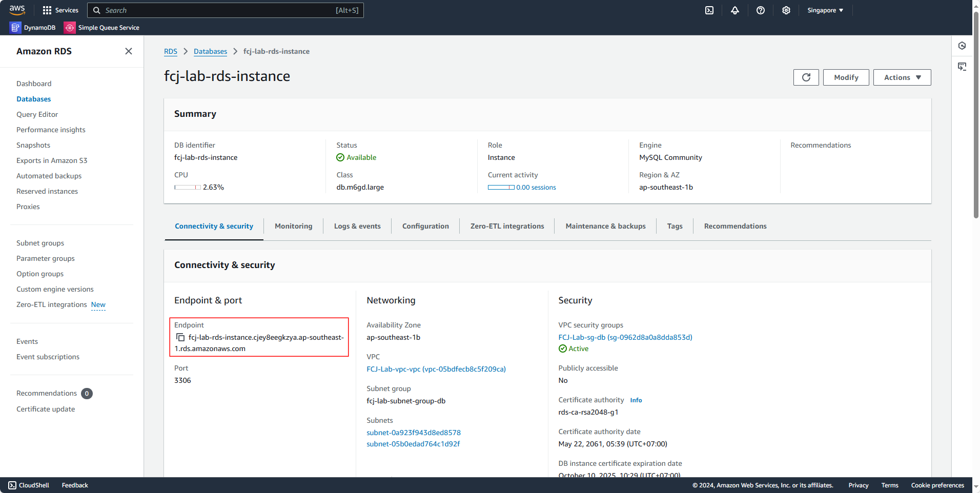The image size is (980, 493).
Task: Open subnet-05b0edad764c1d92f link
Action: (x=413, y=444)
